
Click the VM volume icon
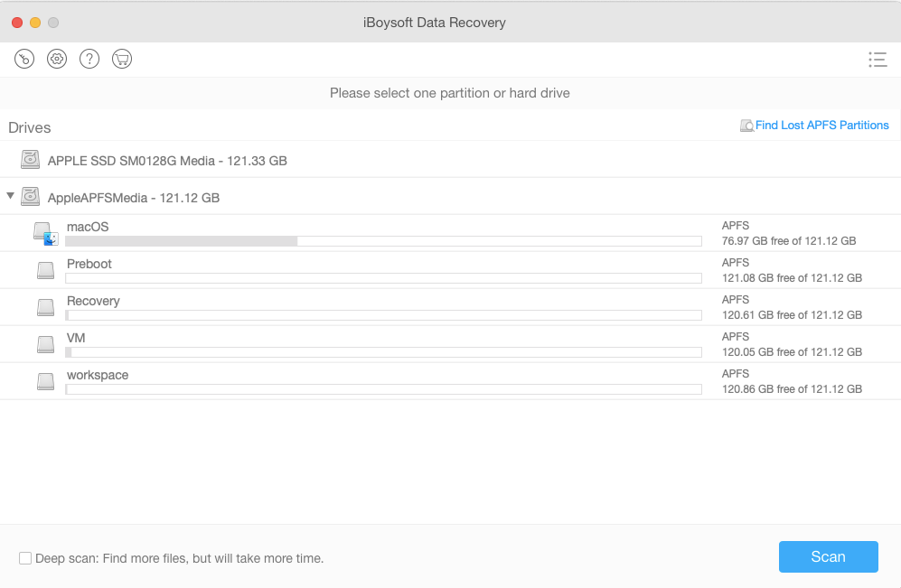(45, 344)
